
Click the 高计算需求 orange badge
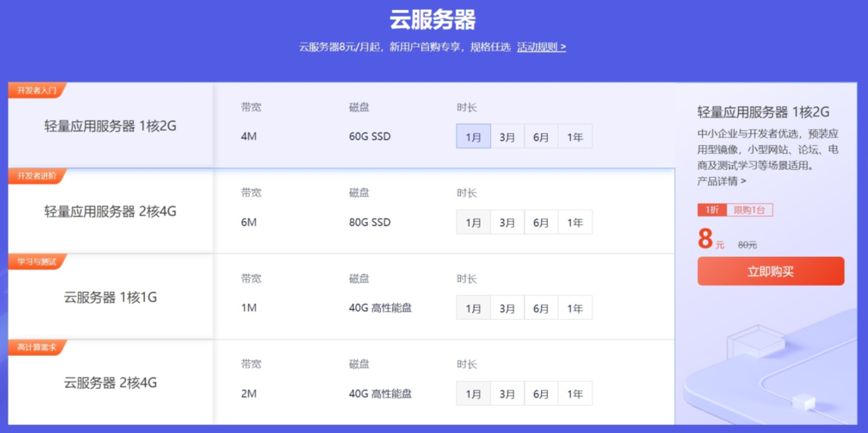pyautogui.click(x=36, y=348)
